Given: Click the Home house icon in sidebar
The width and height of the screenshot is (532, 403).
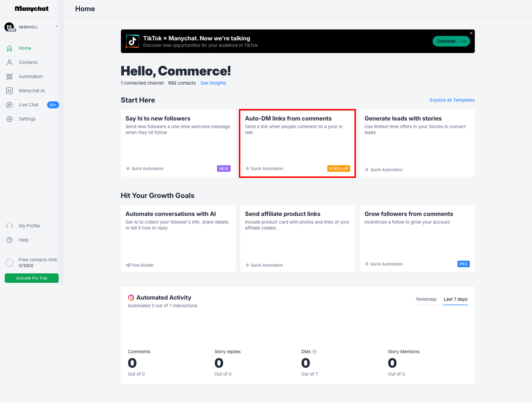Looking at the screenshot, I should pos(9,48).
